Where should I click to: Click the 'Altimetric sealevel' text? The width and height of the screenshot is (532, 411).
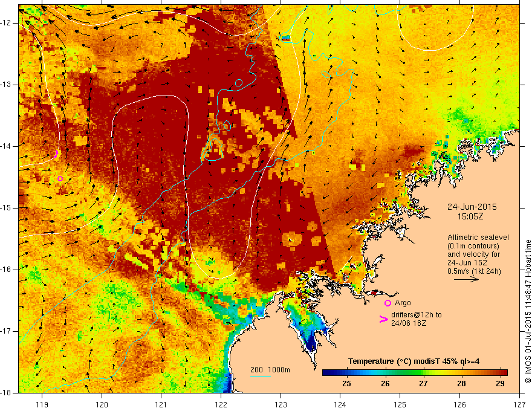478,238
